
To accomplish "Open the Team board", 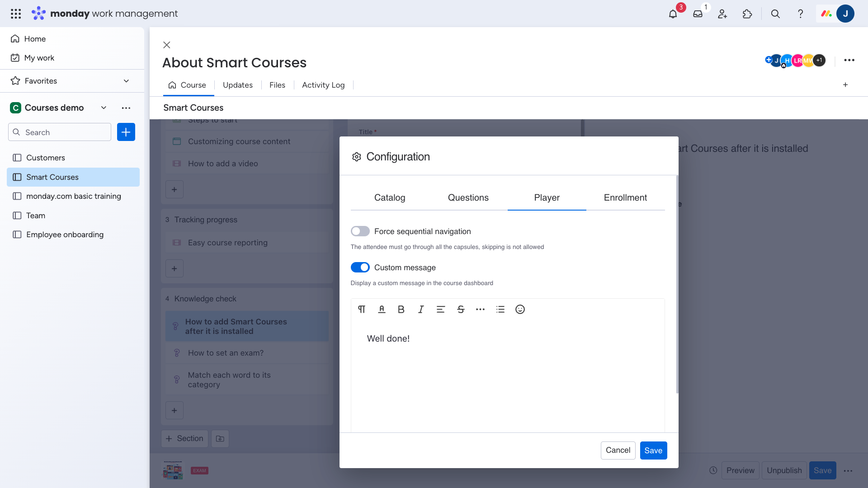I will pos(73,216).
